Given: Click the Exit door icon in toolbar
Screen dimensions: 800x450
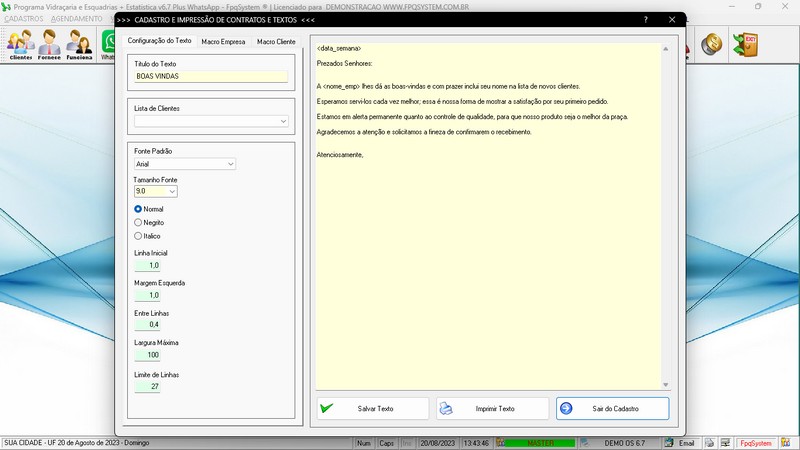Looking at the screenshot, I should (745, 45).
